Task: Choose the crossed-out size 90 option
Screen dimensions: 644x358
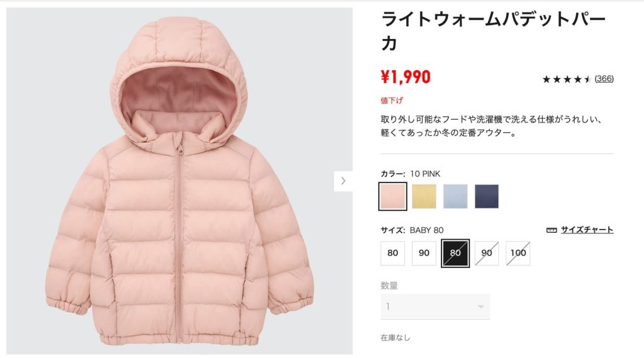Action: 487,253
